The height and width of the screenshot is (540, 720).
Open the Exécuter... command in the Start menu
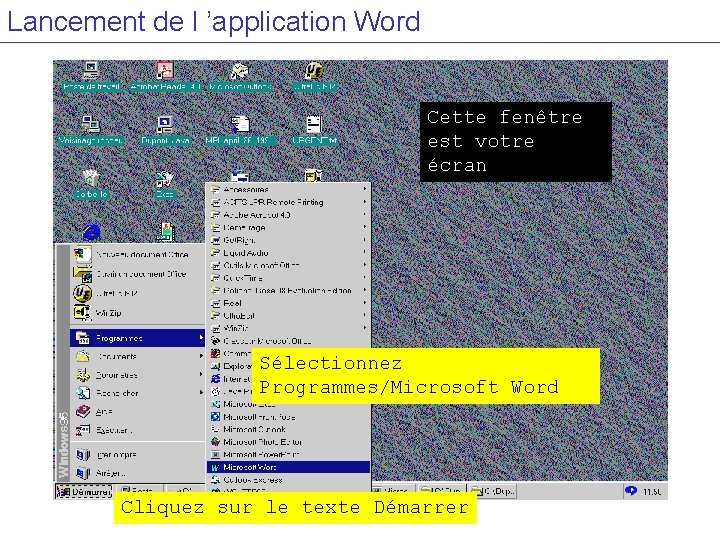(x=138, y=430)
